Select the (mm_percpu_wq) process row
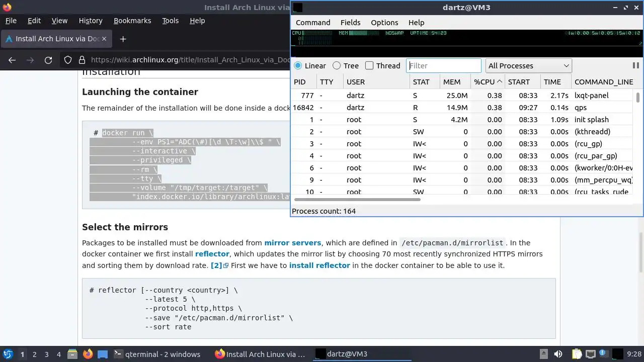The height and width of the screenshot is (362, 644). click(x=462, y=180)
